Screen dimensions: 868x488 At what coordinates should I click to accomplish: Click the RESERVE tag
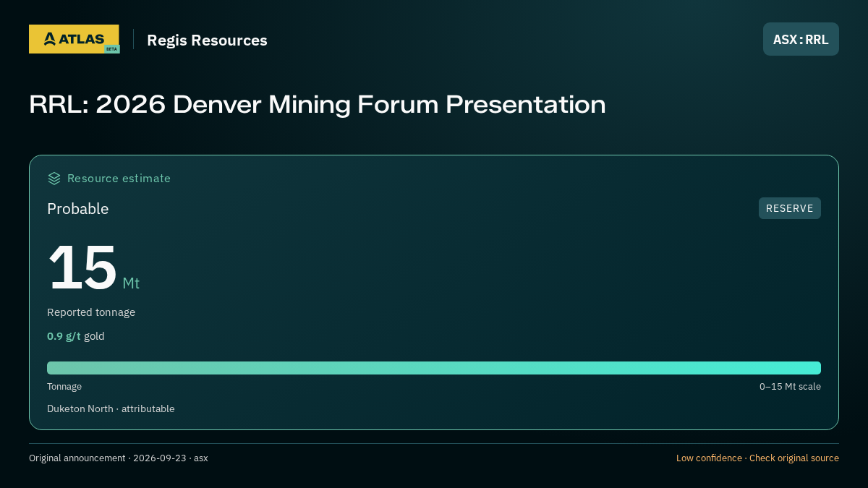point(790,208)
